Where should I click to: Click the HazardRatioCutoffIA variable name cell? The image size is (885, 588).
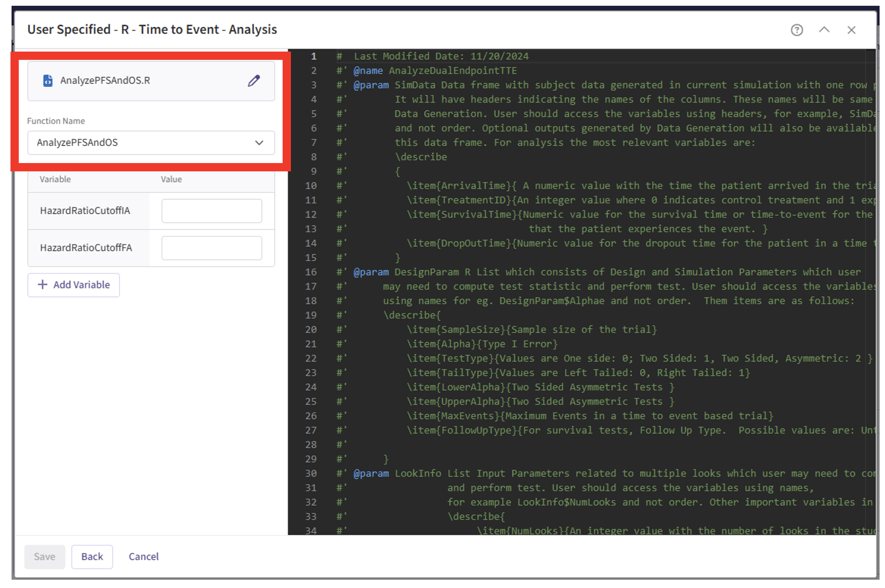click(x=85, y=211)
